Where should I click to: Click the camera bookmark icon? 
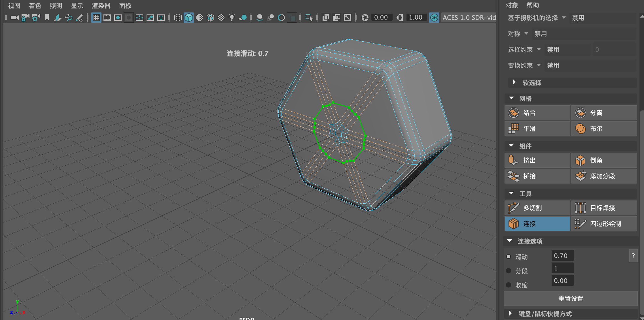pyautogui.click(x=47, y=18)
